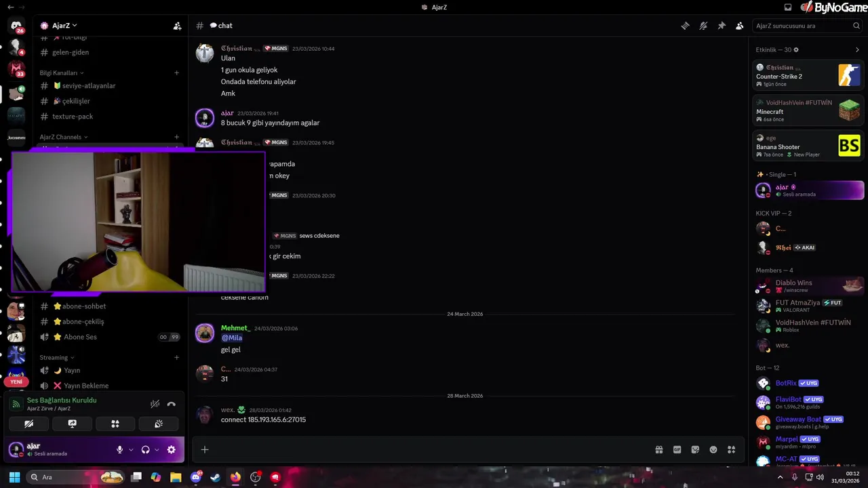Expand Etkinlik activity section arrow
This screenshot has height=488, width=868.
point(857,49)
